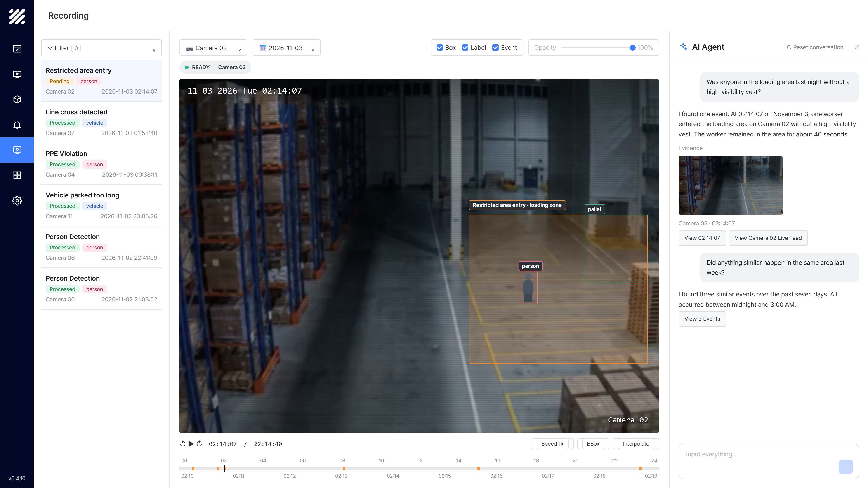The height and width of the screenshot is (488, 868).
Task: Toggle the Label checkbox
Action: [x=465, y=47]
